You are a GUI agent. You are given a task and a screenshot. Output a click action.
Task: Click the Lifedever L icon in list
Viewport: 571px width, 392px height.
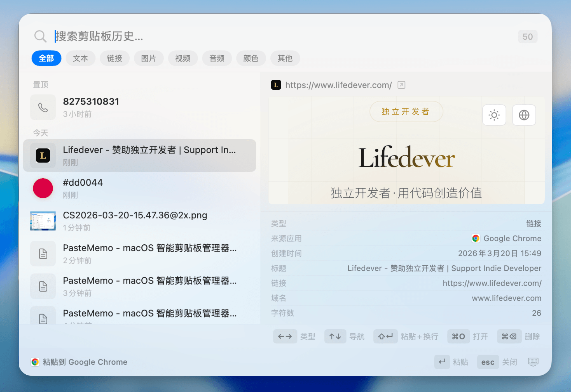pos(43,155)
